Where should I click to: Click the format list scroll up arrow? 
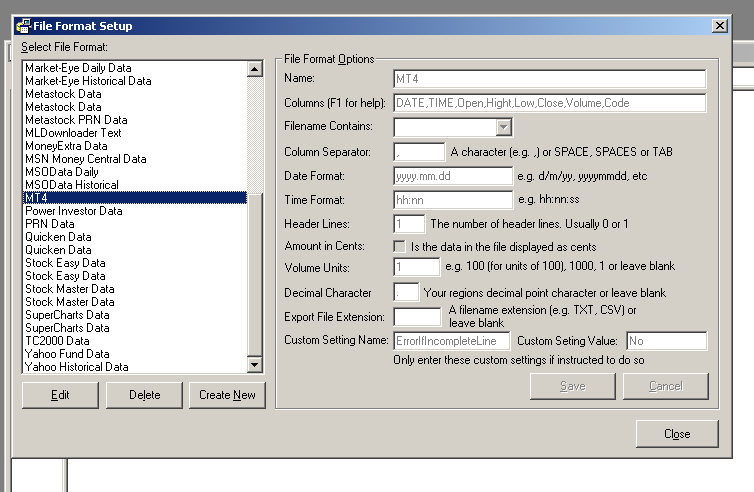pos(254,69)
